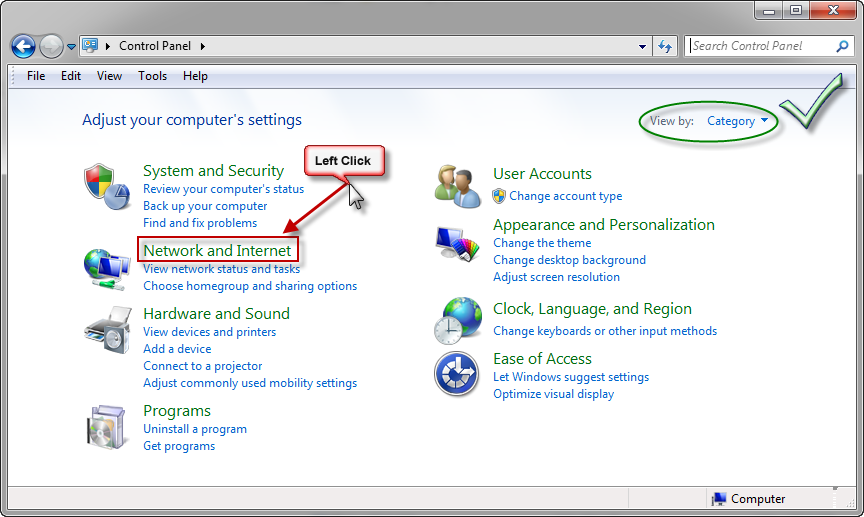Click Uninstall a program link
Image resolution: width=864 pixels, height=517 pixels.
coord(194,429)
